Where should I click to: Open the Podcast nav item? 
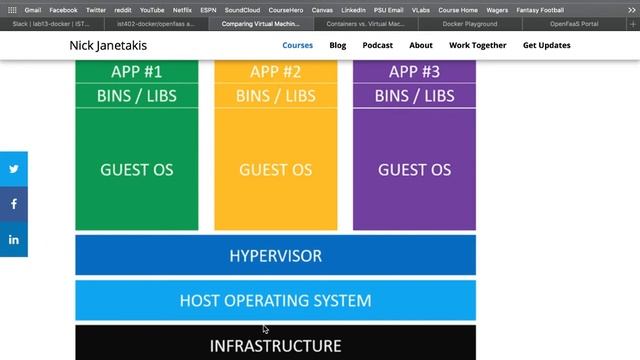pyautogui.click(x=378, y=45)
